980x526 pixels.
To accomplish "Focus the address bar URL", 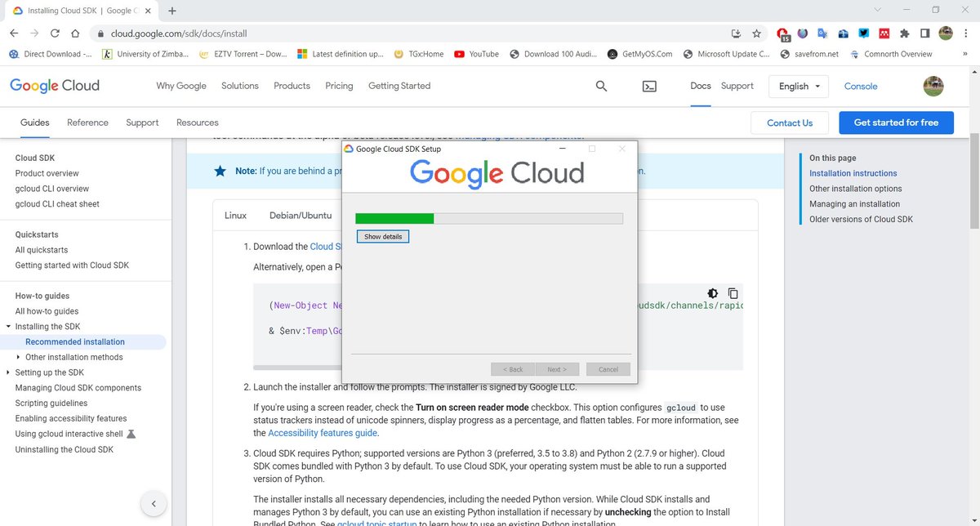I will (179, 34).
